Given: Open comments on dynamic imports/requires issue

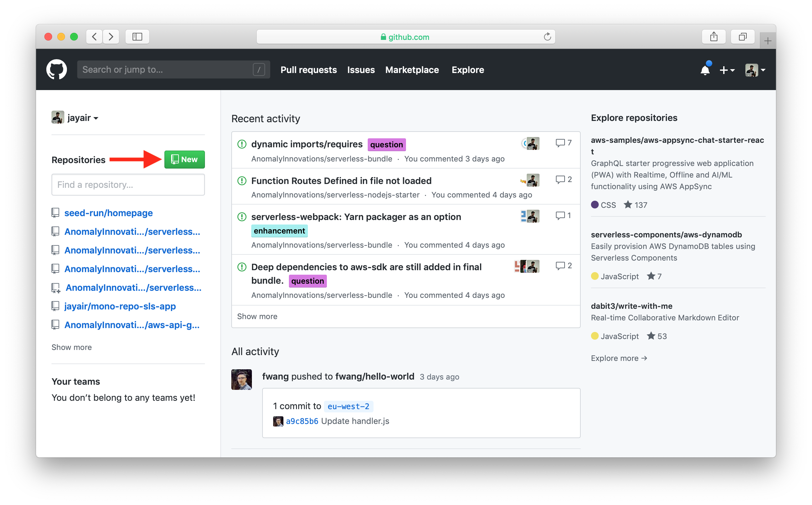Looking at the screenshot, I should 564,143.
